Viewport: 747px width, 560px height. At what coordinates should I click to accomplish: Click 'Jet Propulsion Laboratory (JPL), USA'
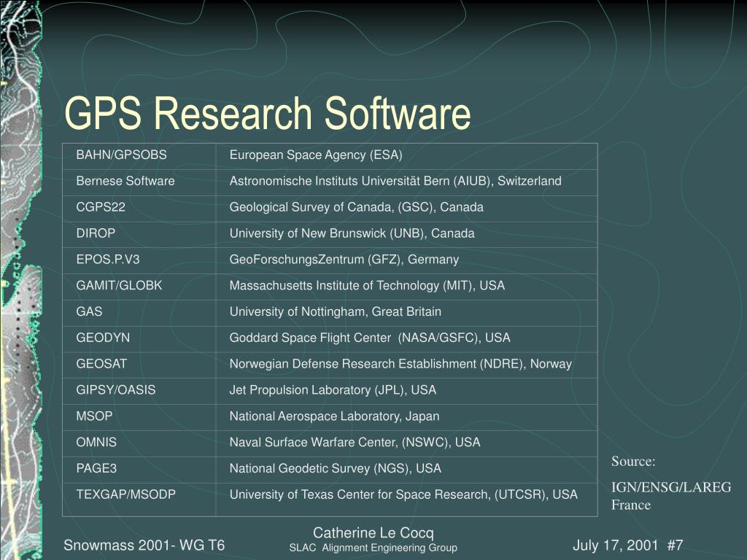(x=333, y=390)
